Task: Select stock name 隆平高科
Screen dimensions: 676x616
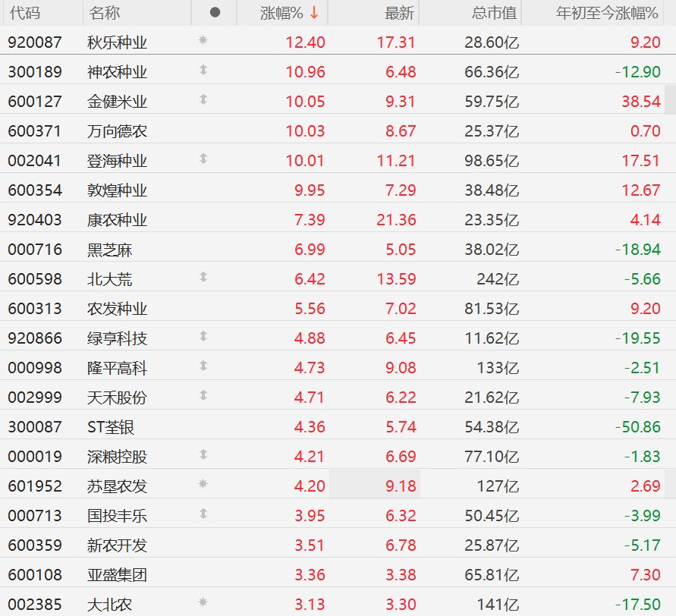Action: tap(118, 368)
